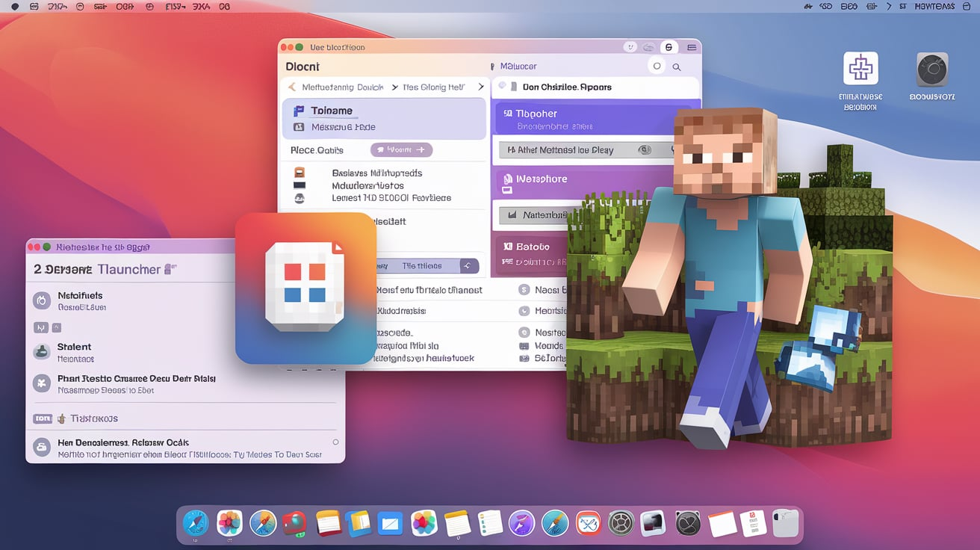980x550 pixels.
Task: Click the smiley icon in main window titlebar
Action: coord(629,47)
